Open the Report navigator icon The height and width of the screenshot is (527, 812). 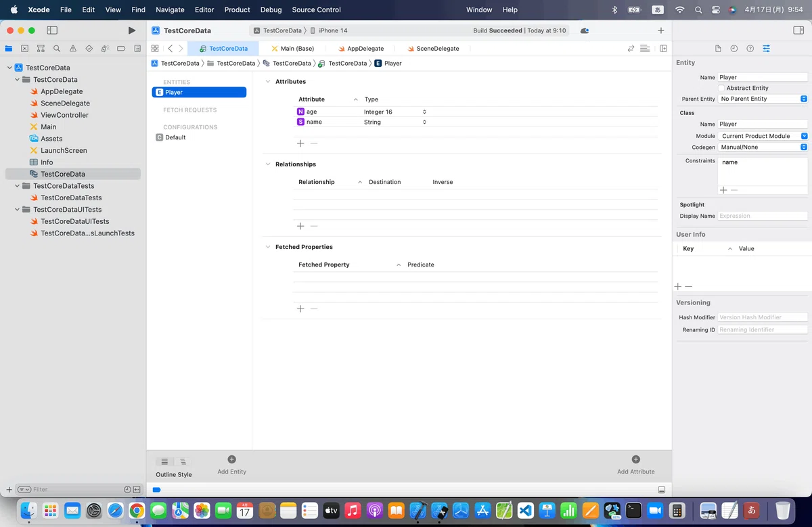click(x=137, y=49)
